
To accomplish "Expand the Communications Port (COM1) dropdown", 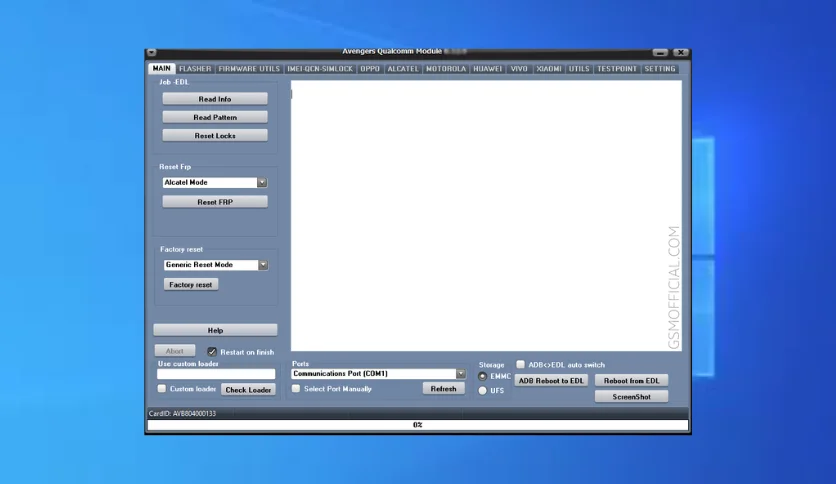I will tap(461, 374).
